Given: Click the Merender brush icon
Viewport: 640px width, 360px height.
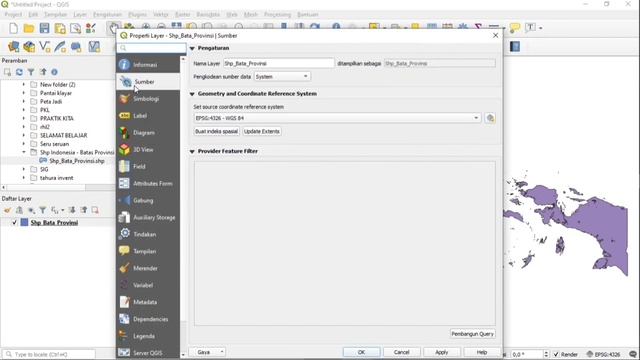Looking at the screenshot, I should (x=124, y=268).
